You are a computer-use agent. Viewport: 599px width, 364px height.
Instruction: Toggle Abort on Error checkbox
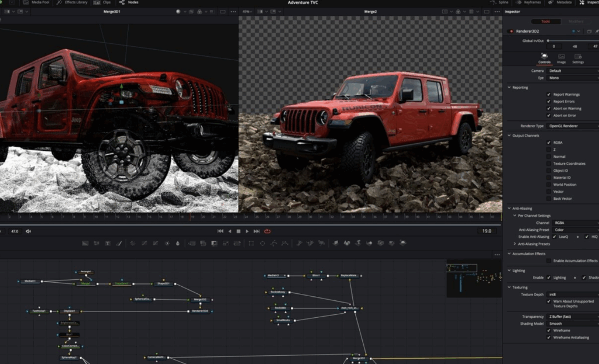549,115
